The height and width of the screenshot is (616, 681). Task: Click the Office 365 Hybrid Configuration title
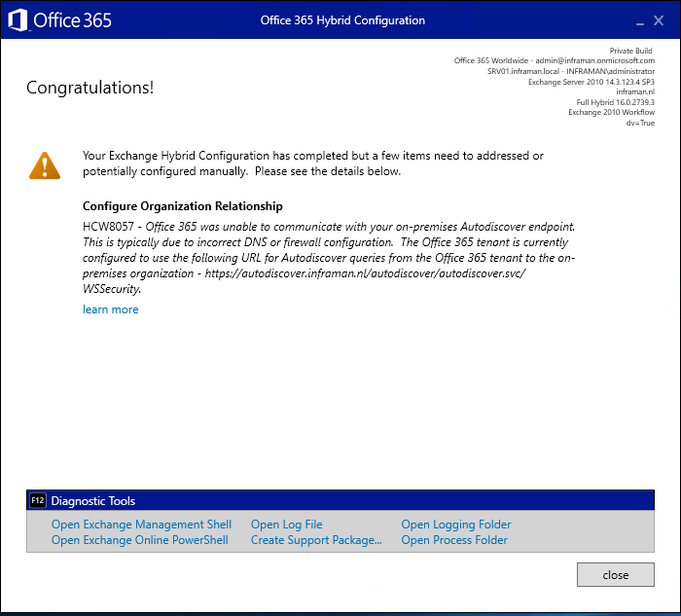(x=342, y=20)
